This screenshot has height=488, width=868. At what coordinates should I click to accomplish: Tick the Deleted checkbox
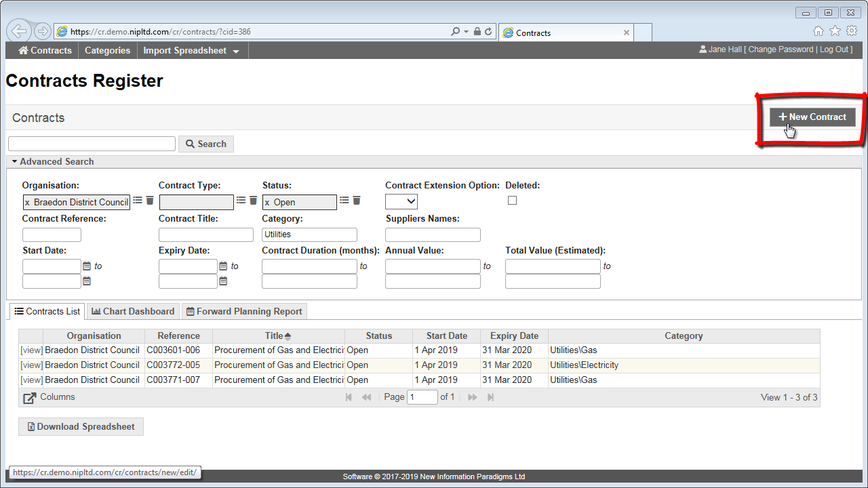click(x=512, y=201)
